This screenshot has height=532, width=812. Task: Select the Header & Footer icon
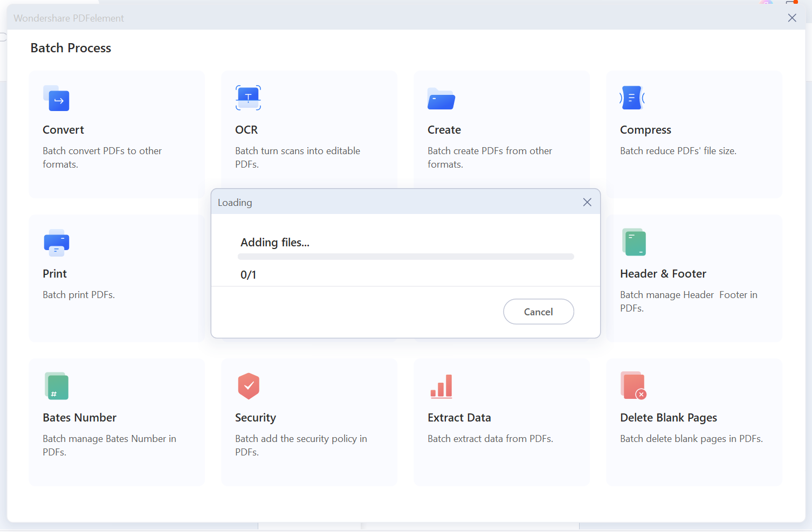(x=634, y=242)
